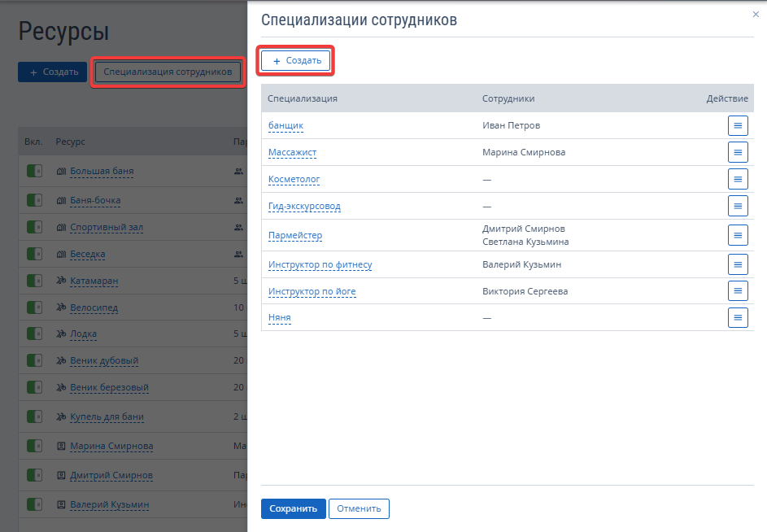
Task: Close the Специализации сотрудников panel
Action: [x=756, y=14]
